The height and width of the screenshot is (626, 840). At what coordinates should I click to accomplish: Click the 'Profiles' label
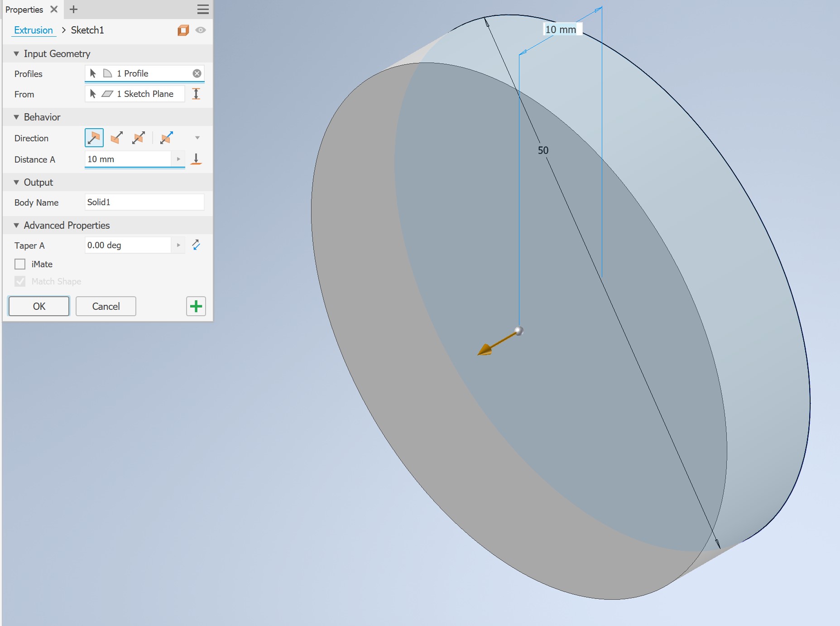coord(29,74)
